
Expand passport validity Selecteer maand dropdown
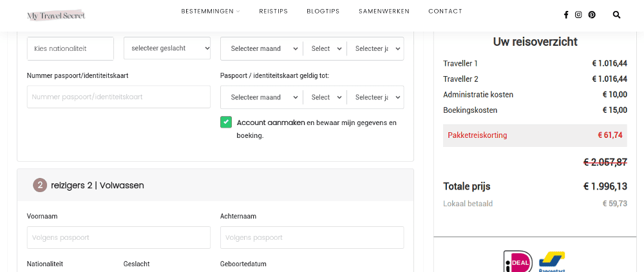pos(261,97)
